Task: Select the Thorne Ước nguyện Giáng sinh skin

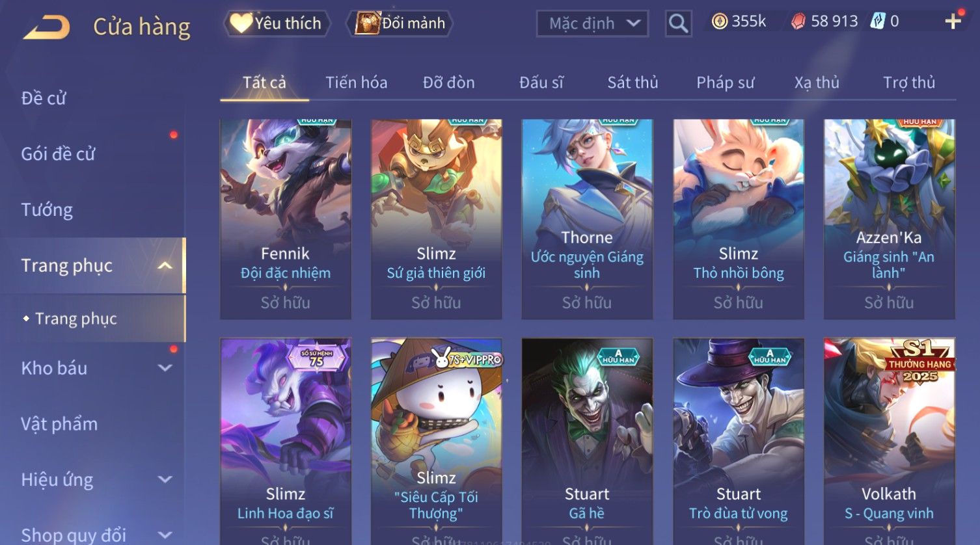Action: pyautogui.click(x=587, y=219)
